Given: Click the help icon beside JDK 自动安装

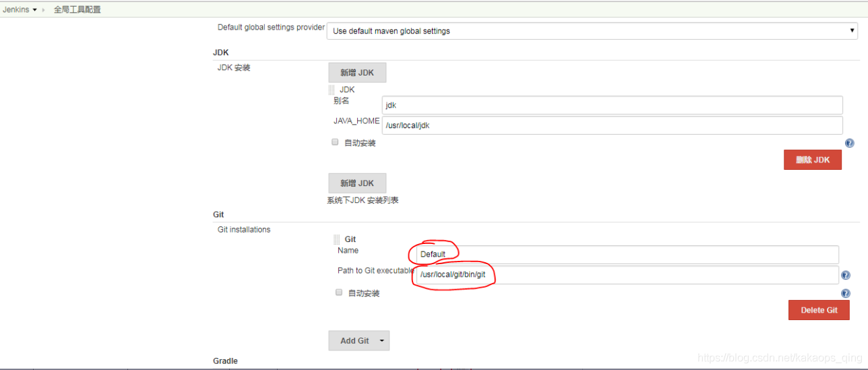Looking at the screenshot, I should pyautogui.click(x=849, y=144).
